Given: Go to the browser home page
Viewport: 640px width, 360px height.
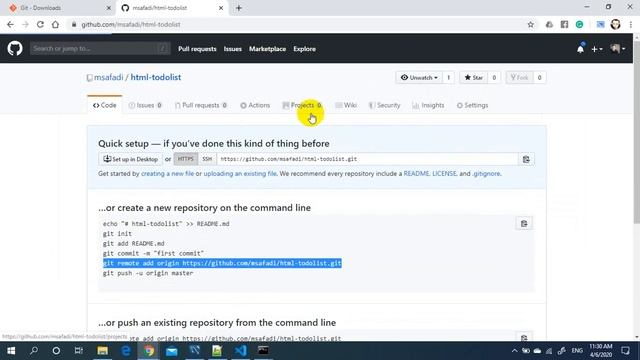Looking at the screenshot, I should tap(55, 24).
